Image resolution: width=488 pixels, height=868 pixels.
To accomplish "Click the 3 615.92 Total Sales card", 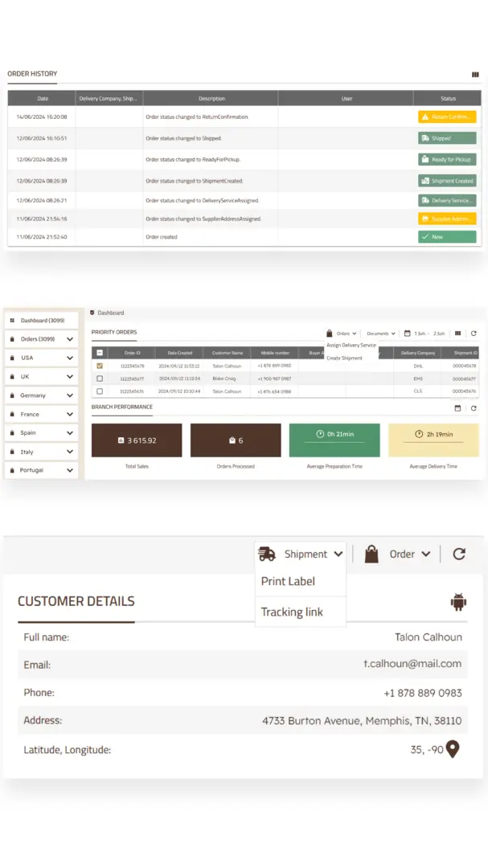I will (x=137, y=440).
